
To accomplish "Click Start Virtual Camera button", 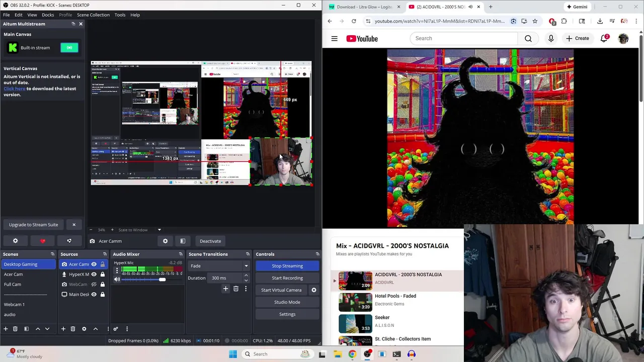I will click(281, 290).
